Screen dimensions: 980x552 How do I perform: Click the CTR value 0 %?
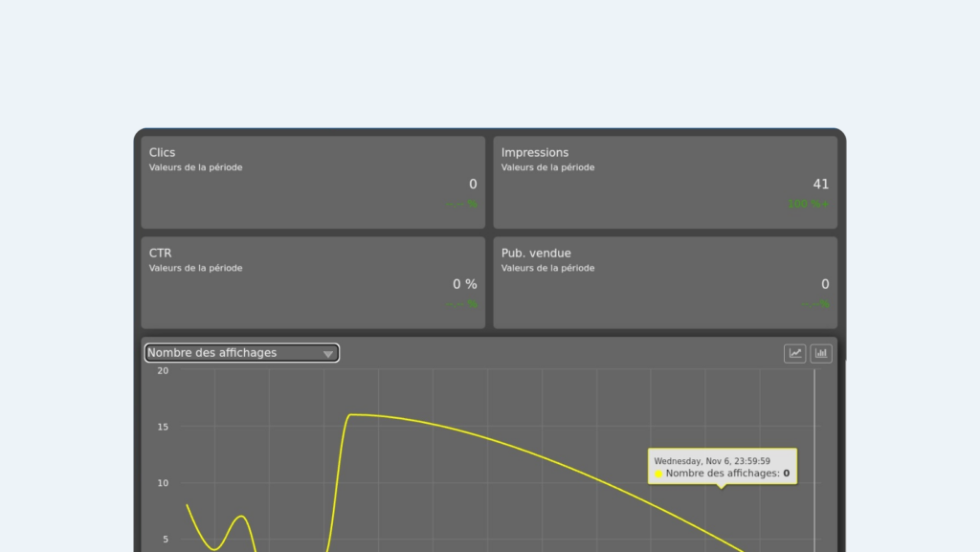point(464,284)
